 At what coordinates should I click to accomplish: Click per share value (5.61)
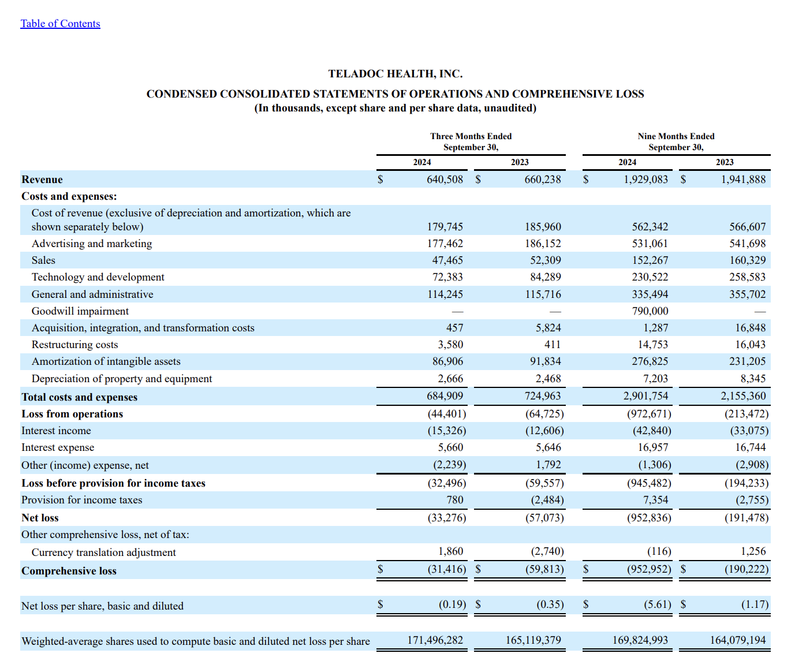(x=658, y=604)
